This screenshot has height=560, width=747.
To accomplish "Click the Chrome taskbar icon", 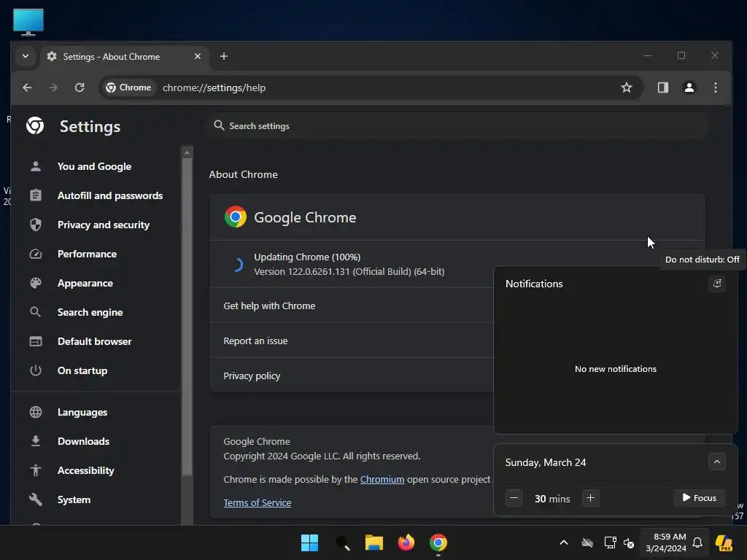I will point(438,542).
